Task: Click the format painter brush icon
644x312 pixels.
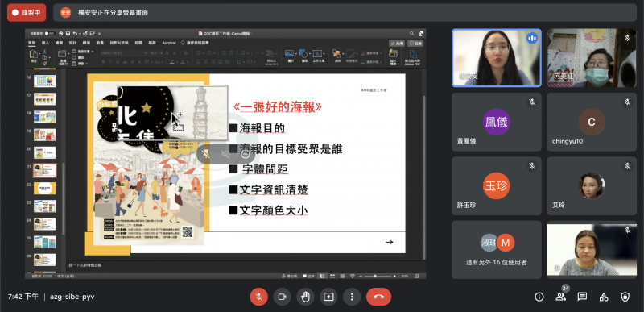Action: pyautogui.click(x=45, y=64)
